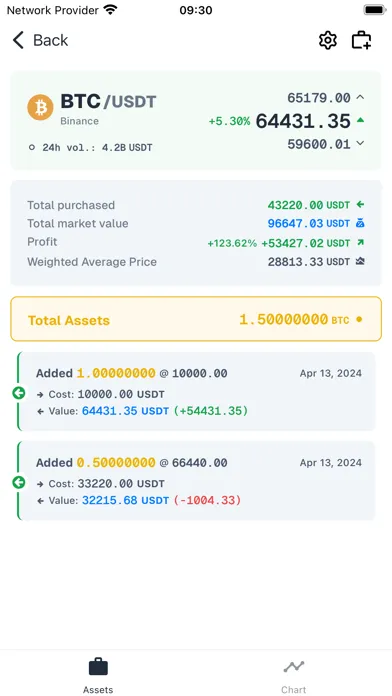Tap the +53427.02 USDT profit amount

(x=305, y=243)
